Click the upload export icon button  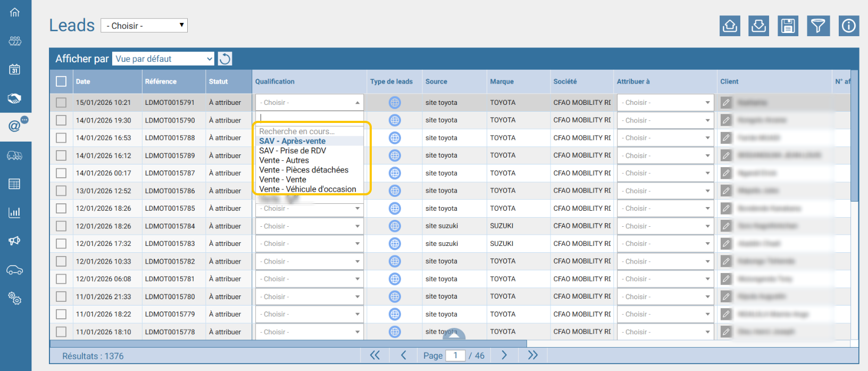point(730,26)
